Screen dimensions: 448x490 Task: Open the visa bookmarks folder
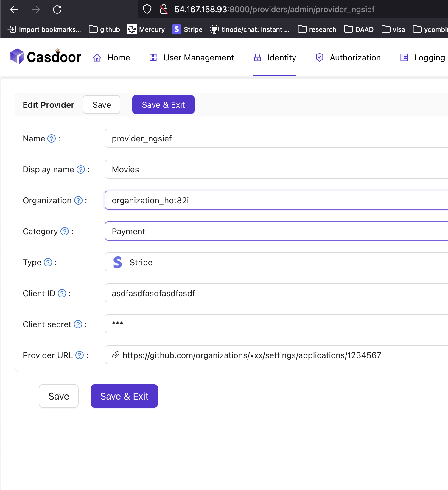pos(393,29)
